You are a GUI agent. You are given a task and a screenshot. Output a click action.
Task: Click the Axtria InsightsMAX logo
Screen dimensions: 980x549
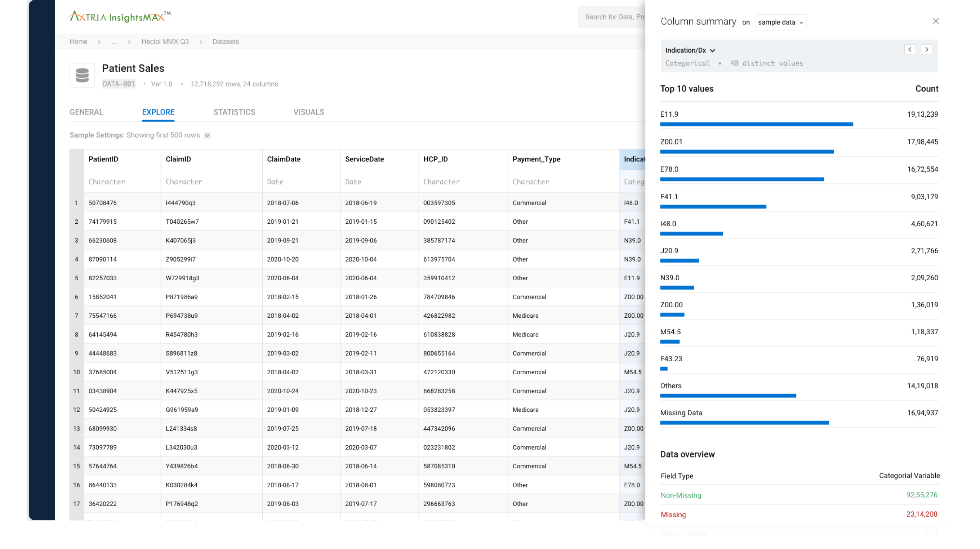[x=118, y=16]
